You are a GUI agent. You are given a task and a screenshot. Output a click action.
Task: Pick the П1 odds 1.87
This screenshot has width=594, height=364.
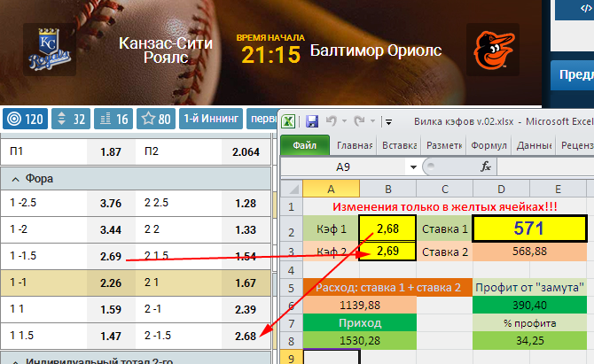[111, 152]
